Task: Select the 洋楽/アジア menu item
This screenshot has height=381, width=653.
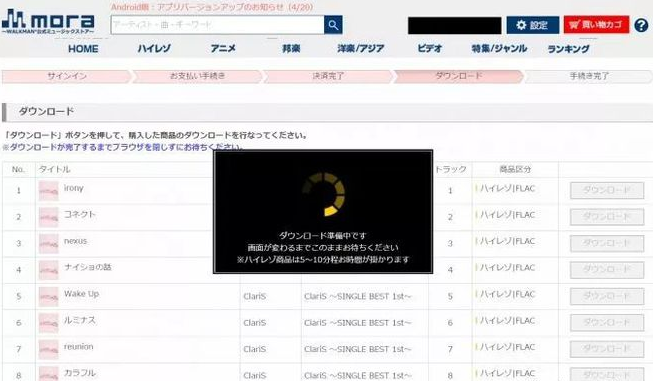Action: pyautogui.click(x=361, y=48)
